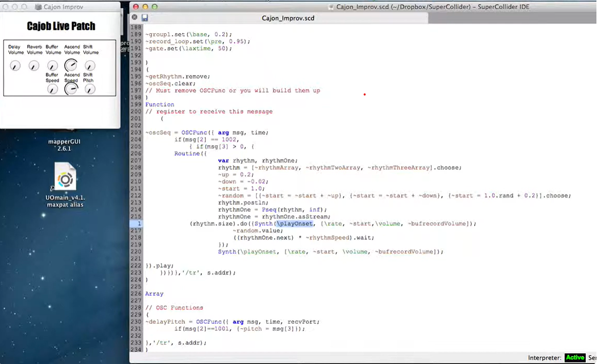Click '~record_loop.set(\pre, 0.95);' line
This screenshot has height=364, width=599.
(198, 41)
